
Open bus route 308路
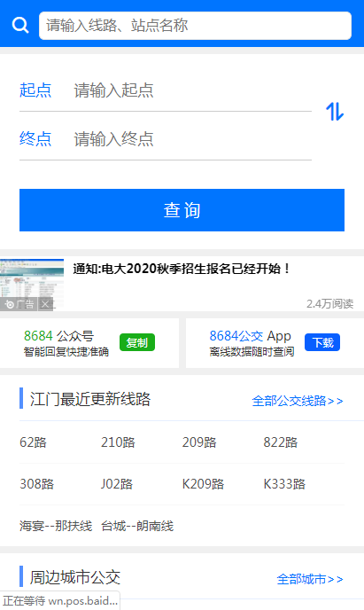point(37,484)
